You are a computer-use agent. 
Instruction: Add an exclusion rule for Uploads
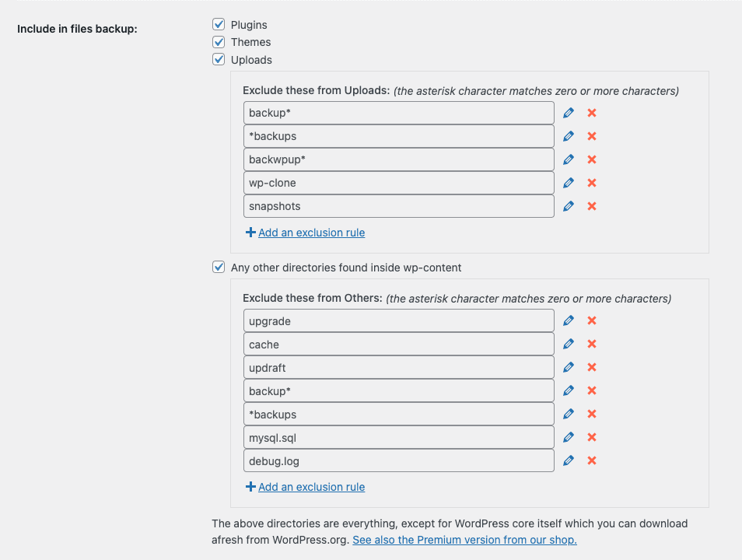[311, 233]
